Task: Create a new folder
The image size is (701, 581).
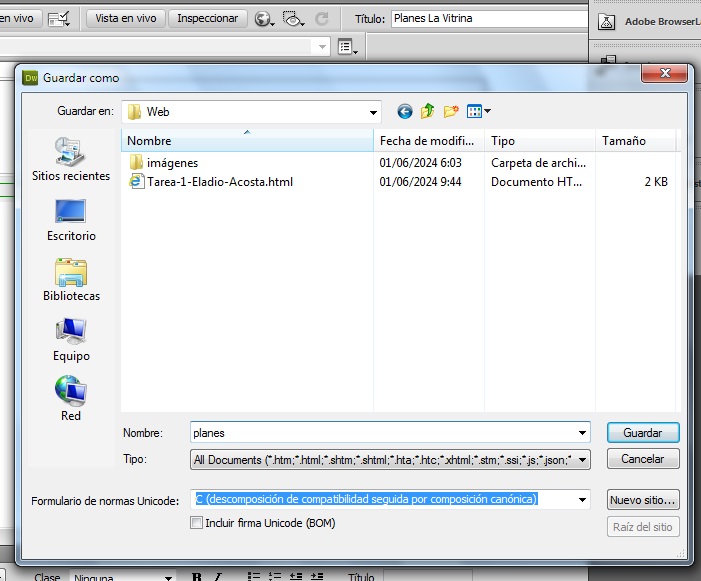Action: [x=451, y=112]
